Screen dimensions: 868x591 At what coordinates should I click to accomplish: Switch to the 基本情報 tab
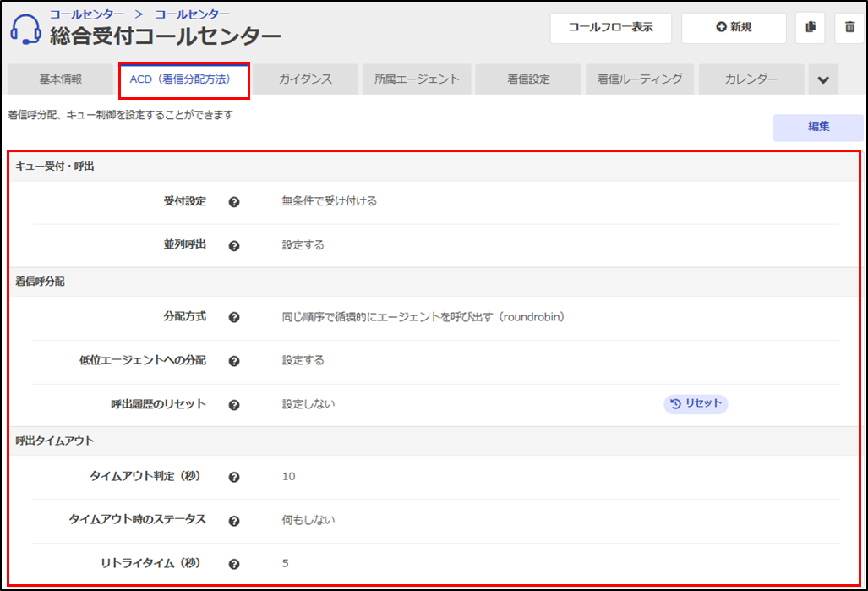[60, 79]
